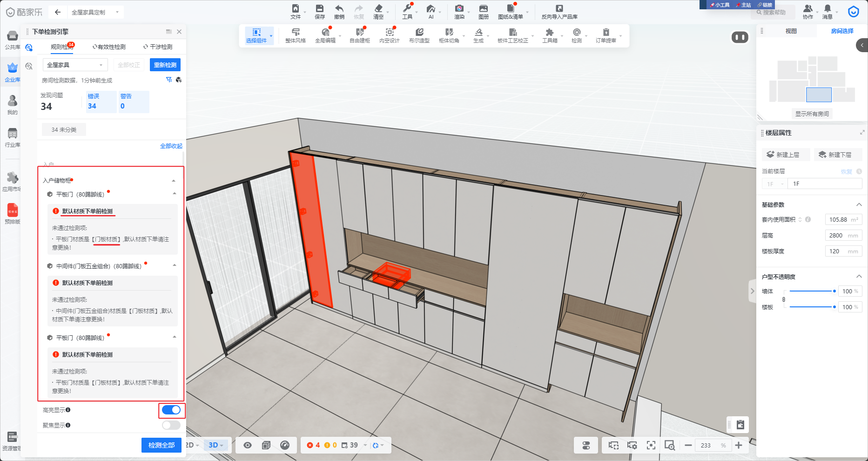
Task: Open the 渲染 (Render) tool
Action: click(459, 9)
